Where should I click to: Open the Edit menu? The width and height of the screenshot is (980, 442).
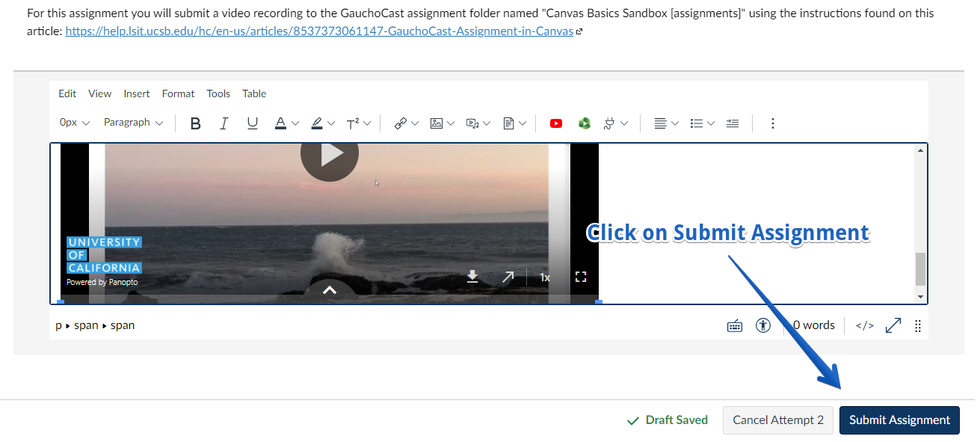click(x=67, y=93)
